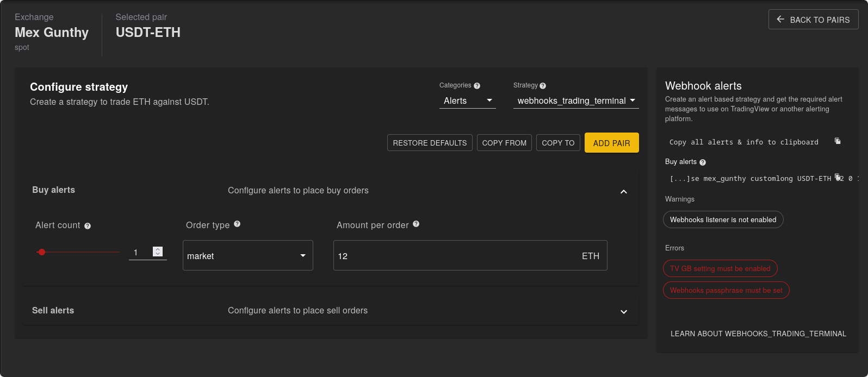This screenshot has height=377, width=868.
Task: Open LEARN ABOUT WEBHOOKS_TRADING_TERMINAL link
Action: click(758, 334)
